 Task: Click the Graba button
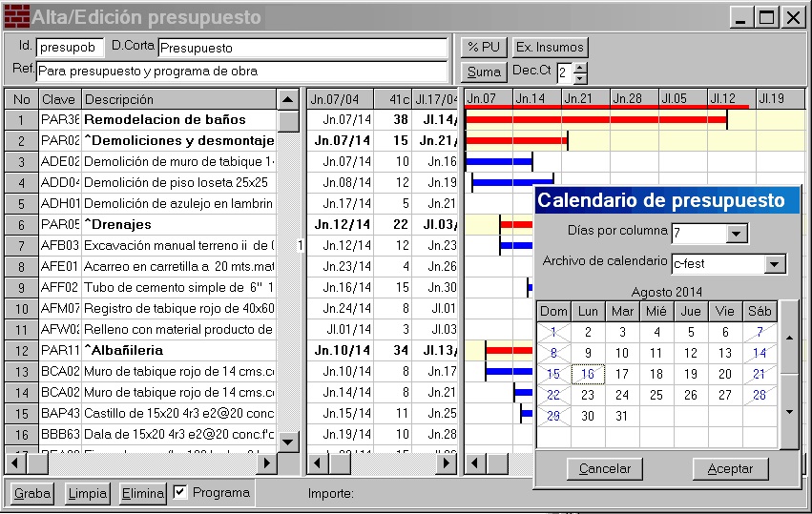pos(32,494)
